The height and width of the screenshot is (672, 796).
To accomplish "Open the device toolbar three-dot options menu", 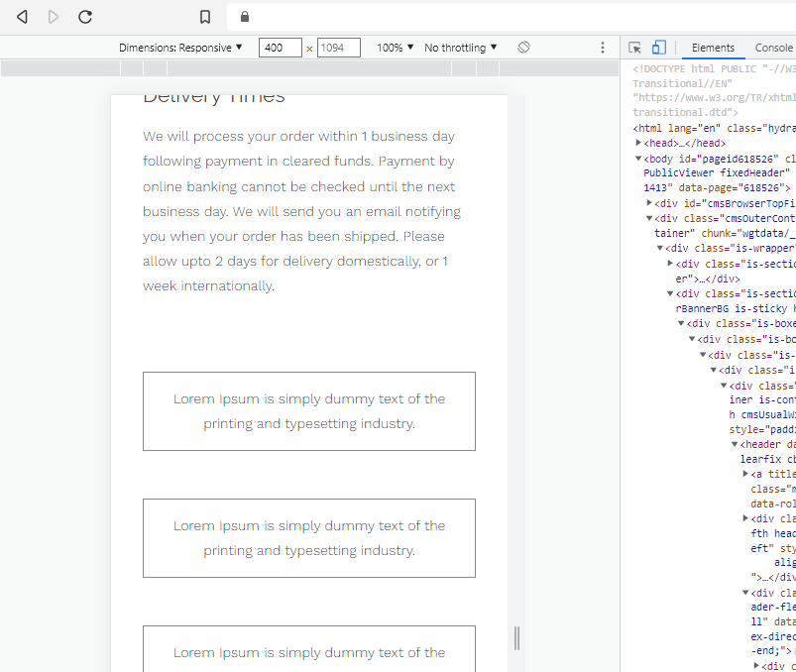I will coord(603,48).
